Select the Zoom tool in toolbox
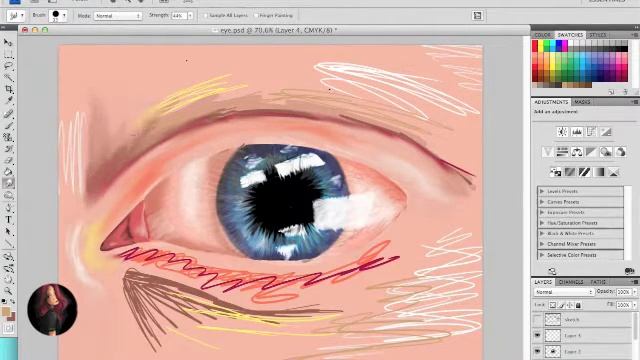Screen dimensions: 640x360 point(8,291)
